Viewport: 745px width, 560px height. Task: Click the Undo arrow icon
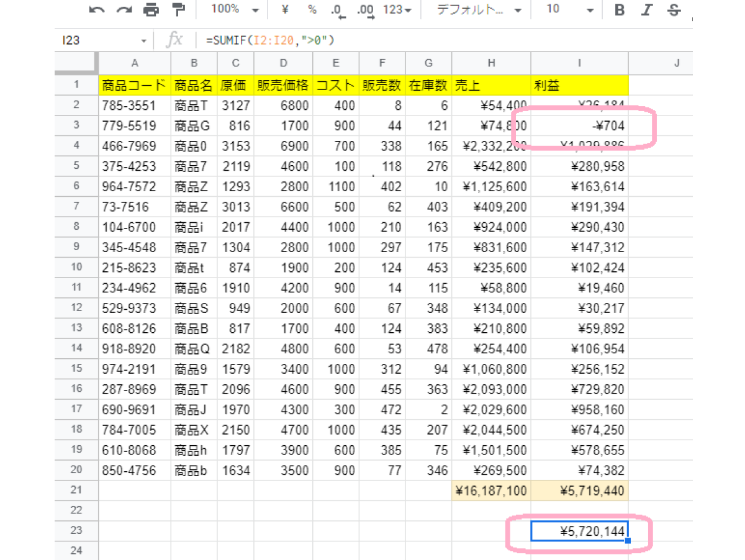97,9
